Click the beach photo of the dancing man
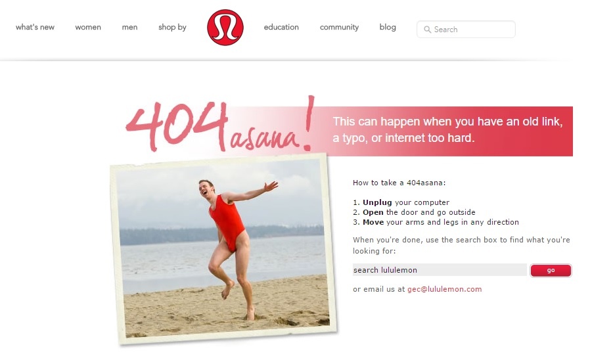 point(223,248)
